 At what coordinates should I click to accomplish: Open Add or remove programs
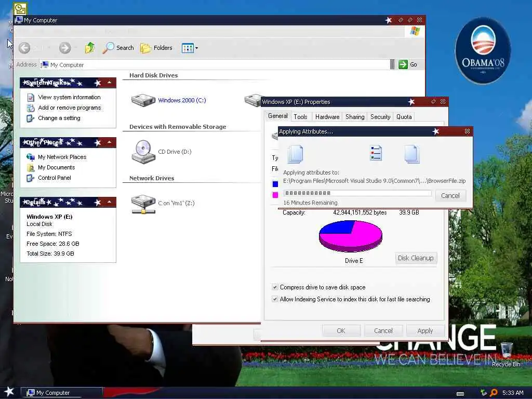69,108
